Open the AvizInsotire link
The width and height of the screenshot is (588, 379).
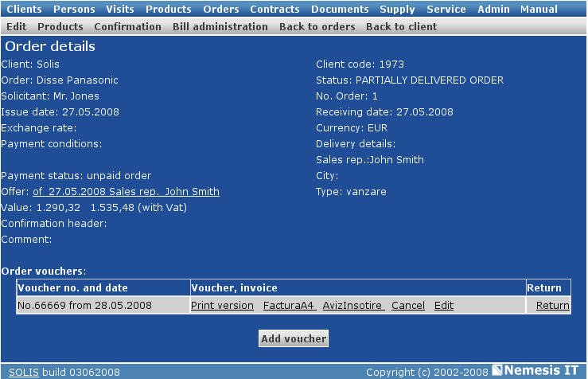point(353,306)
